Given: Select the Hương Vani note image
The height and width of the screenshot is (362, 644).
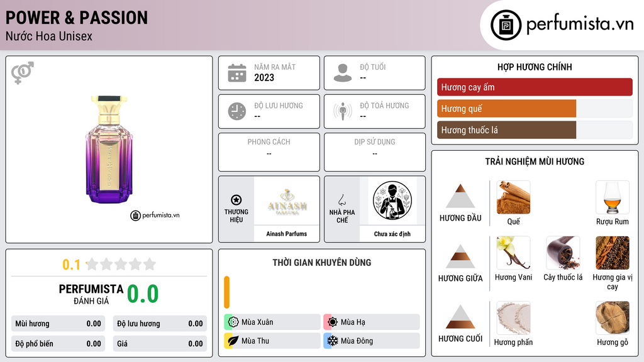Looking at the screenshot, I should click(x=513, y=253).
